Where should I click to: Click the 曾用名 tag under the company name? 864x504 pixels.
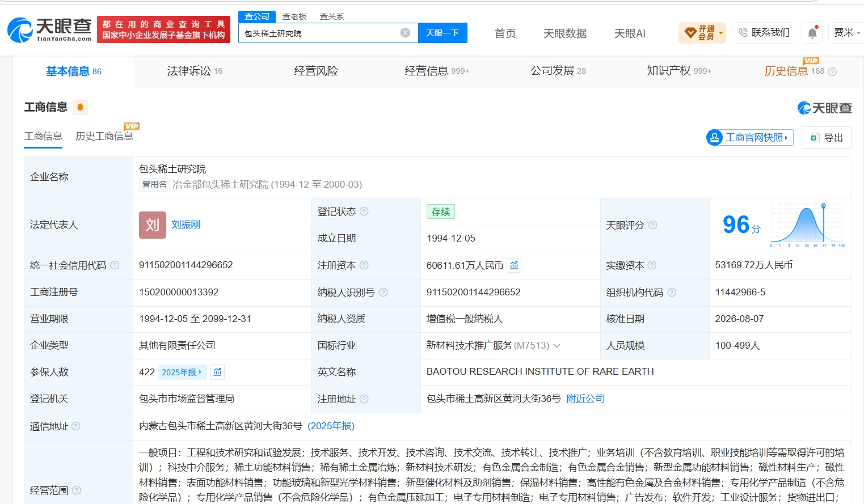point(154,184)
